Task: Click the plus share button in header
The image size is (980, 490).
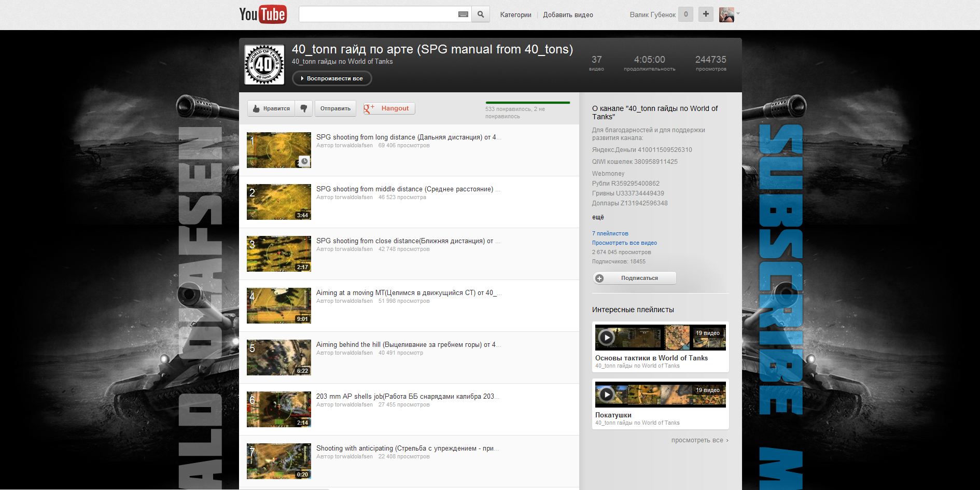Action: (x=706, y=15)
